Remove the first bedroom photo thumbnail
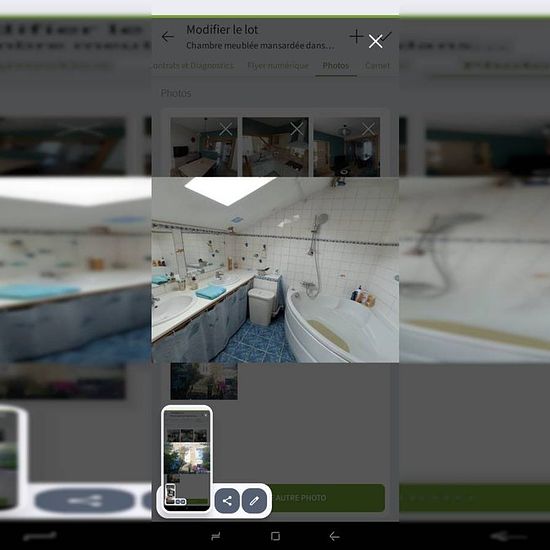The image size is (550, 550). click(x=226, y=129)
